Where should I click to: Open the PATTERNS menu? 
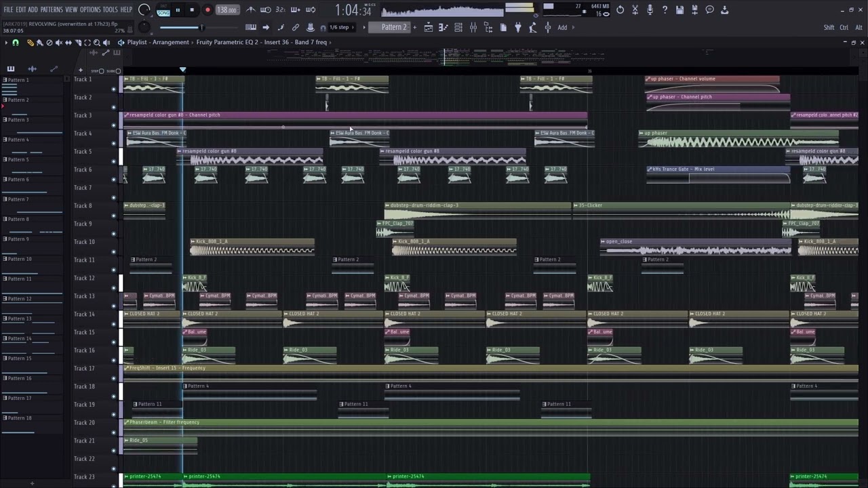coord(52,9)
